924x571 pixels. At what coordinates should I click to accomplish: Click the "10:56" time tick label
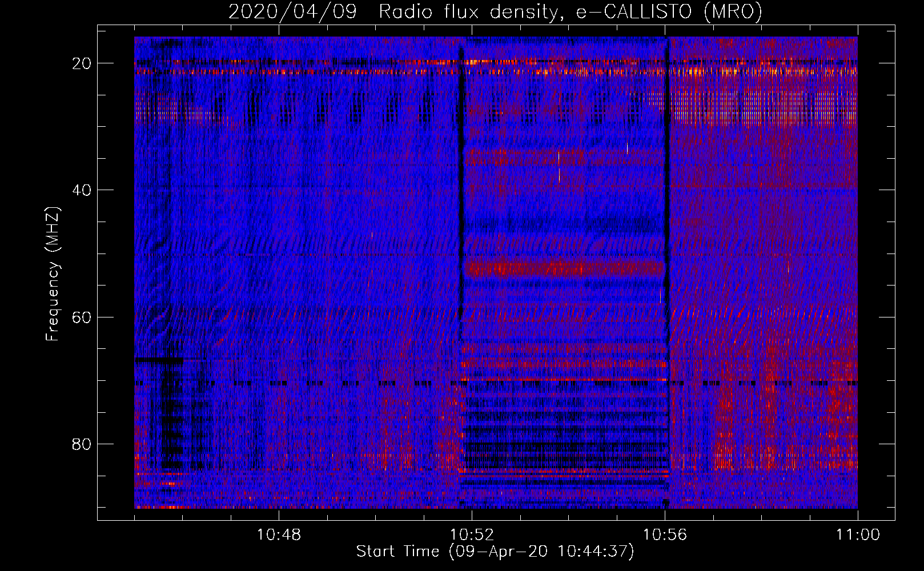click(665, 535)
